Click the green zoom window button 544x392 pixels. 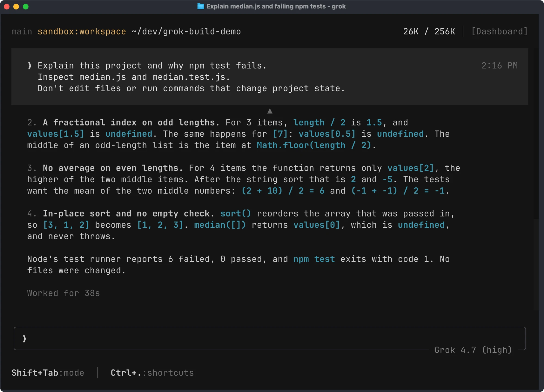[26, 7]
